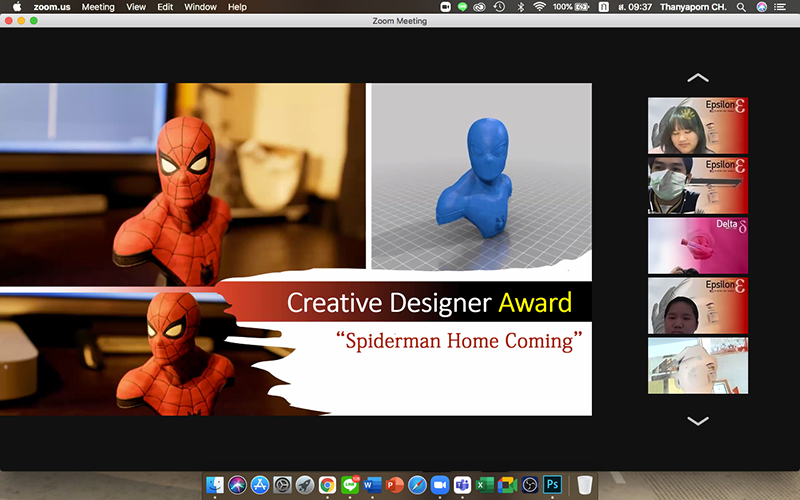The width and height of the screenshot is (800, 500).
Task: Launch Microsoft Teams from the dock
Action: pyautogui.click(x=462, y=485)
